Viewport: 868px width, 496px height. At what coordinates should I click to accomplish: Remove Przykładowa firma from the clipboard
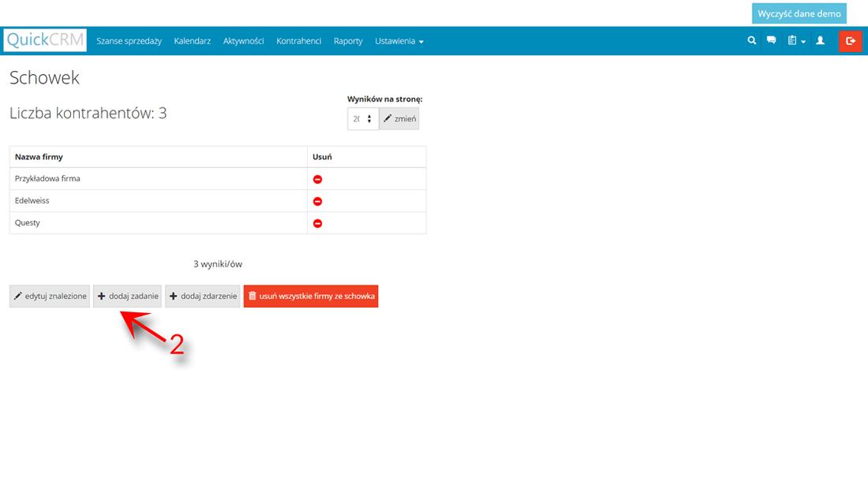tap(318, 179)
